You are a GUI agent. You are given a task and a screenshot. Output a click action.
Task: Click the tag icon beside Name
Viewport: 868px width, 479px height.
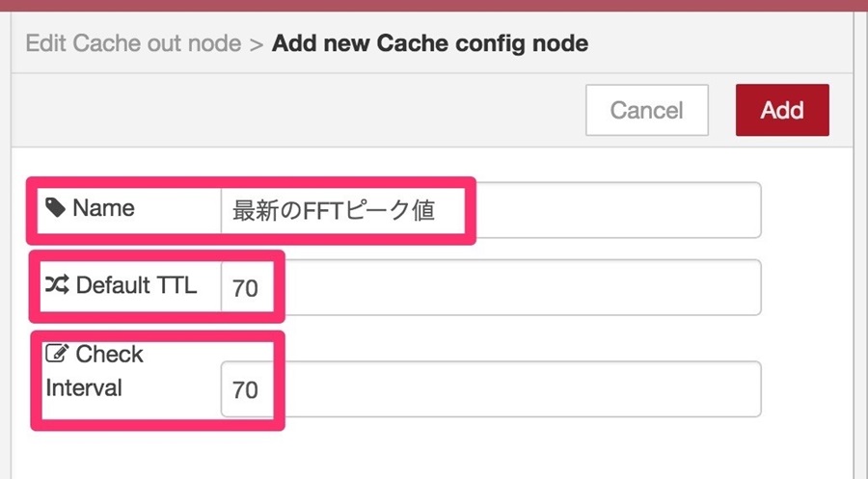(x=55, y=207)
